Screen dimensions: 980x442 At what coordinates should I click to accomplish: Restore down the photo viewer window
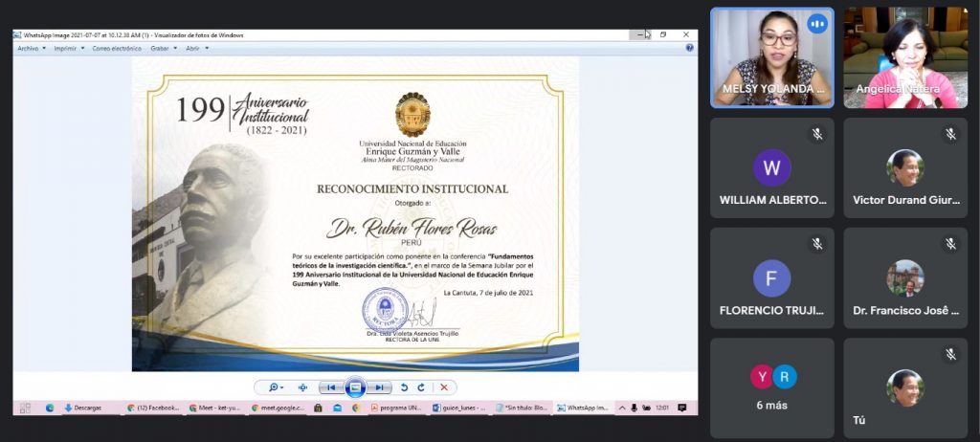click(x=663, y=35)
